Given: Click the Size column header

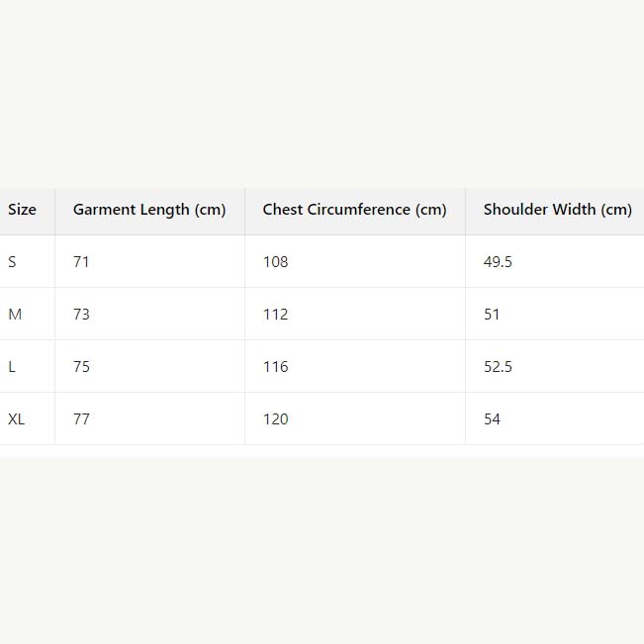Looking at the screenshot, I should coord(22,210).
